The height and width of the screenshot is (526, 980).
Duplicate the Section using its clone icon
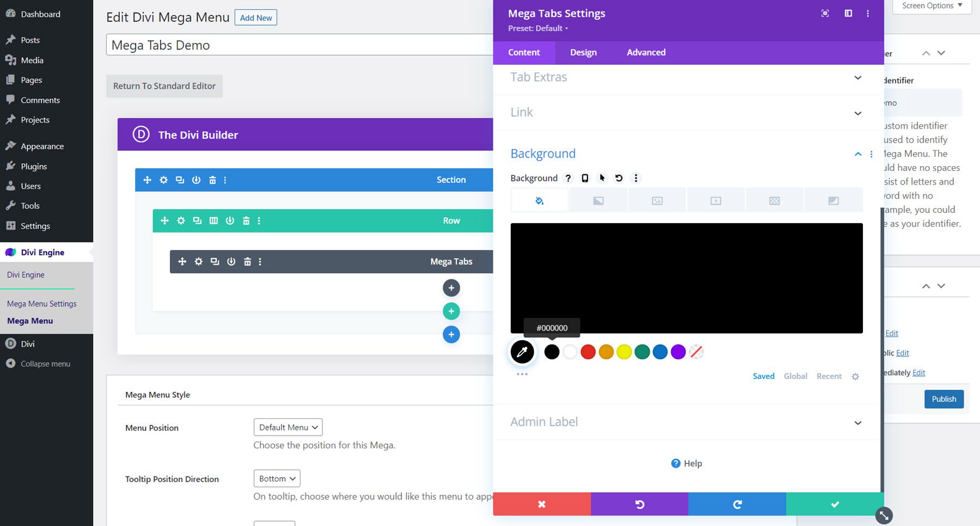[180, 180]
